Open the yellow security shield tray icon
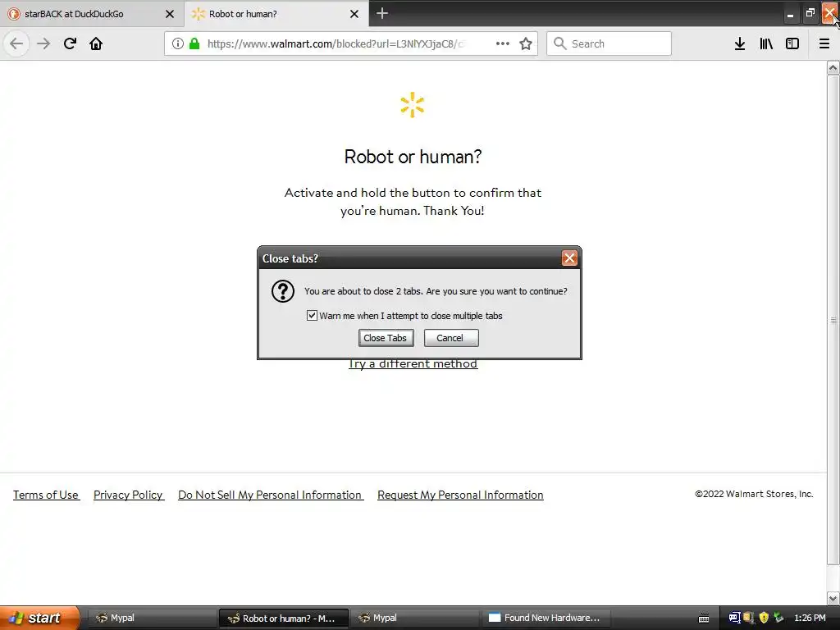840x630 pixels. click(764, 618)
